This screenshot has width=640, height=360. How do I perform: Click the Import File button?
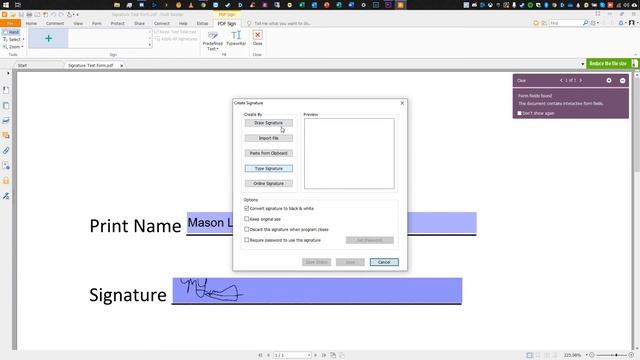coord(269,138)
